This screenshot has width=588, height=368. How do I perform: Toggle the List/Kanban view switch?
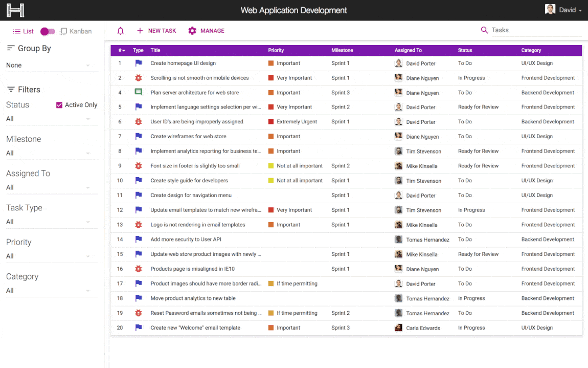48,32
